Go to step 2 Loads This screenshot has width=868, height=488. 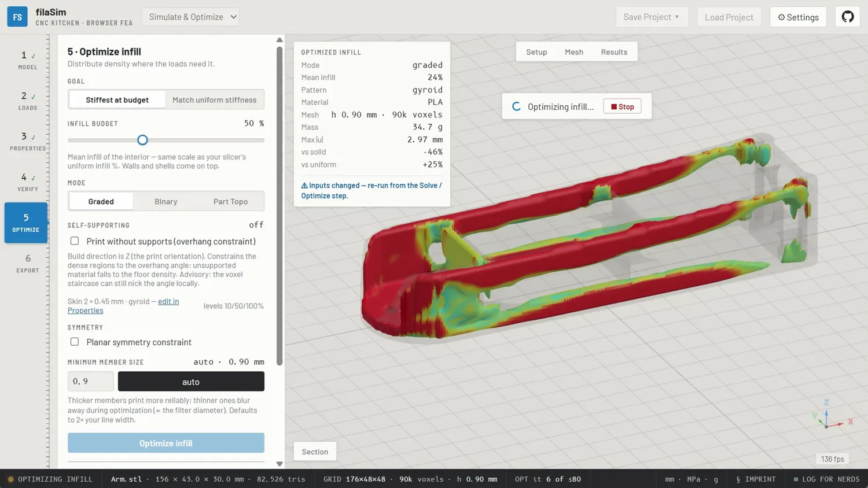[x=27, y=101]
